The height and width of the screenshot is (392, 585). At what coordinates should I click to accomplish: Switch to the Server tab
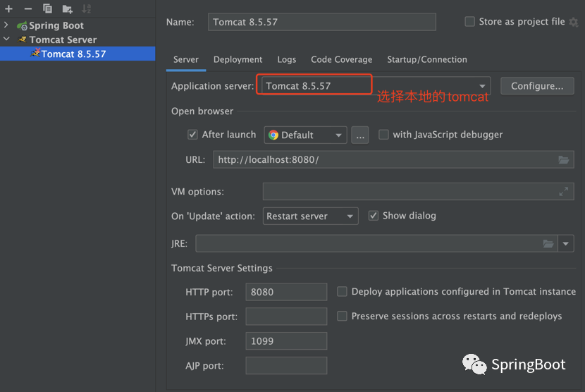pyautogui.click(x=186, y=60)
